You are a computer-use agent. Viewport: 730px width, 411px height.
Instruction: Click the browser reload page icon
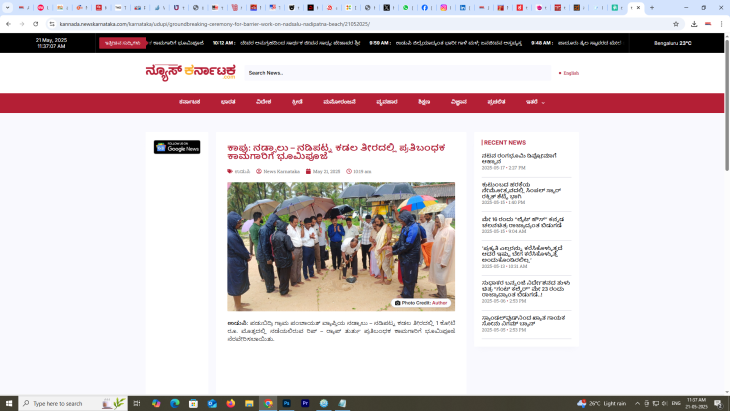click(x=37, y=23)
